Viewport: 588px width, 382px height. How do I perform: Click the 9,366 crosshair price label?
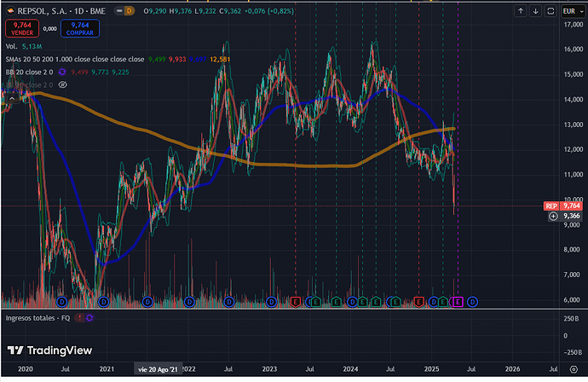572,216
